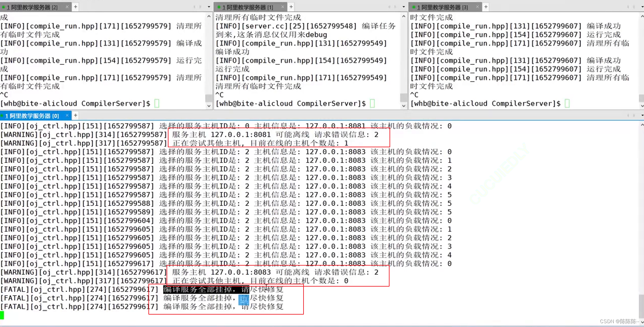Click previous-tab arrow in server [3] pane

(628, 7)
